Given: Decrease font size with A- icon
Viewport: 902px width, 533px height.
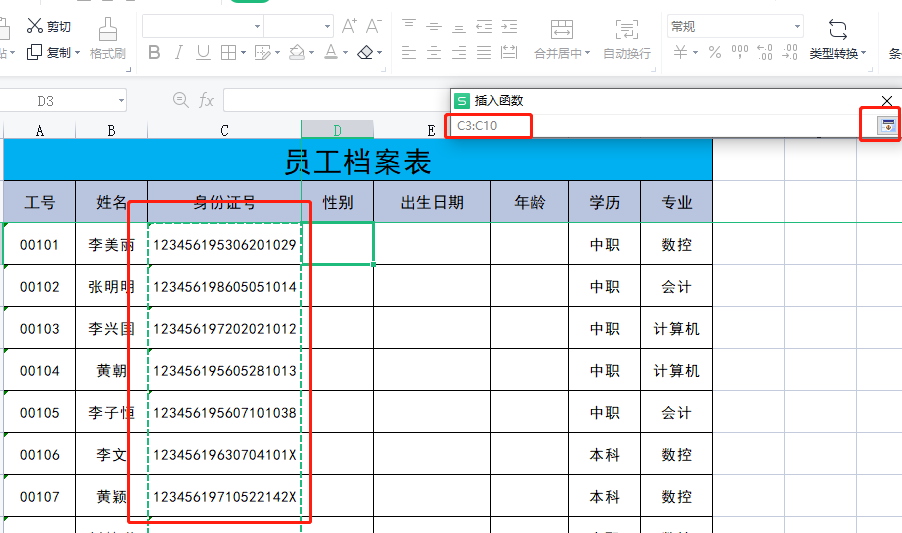Looking at the screenshot, I should (373, 26).
